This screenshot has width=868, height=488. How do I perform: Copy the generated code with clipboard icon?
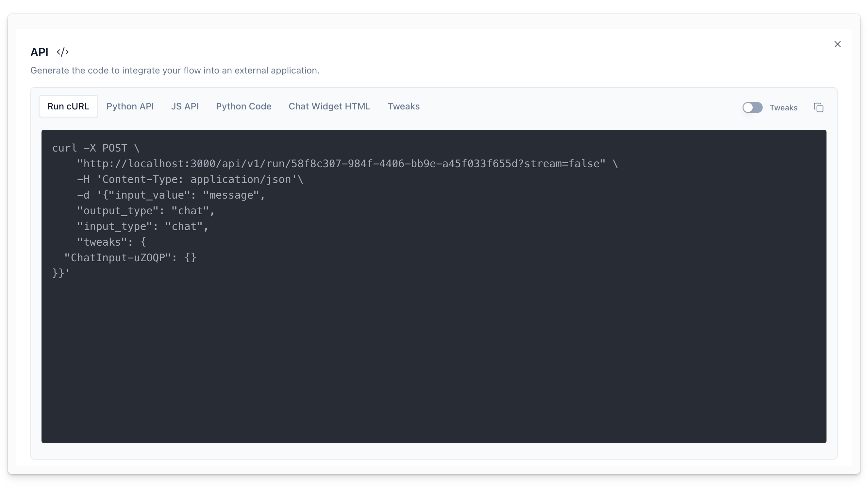pyautogui.click(x=818, y=108)
